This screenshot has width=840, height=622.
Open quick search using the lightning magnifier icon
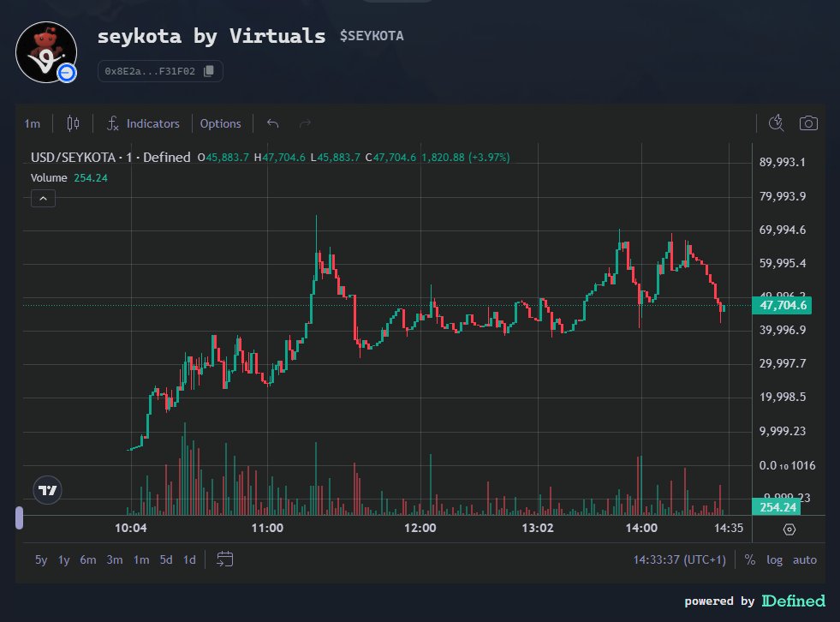pos(776,123)
